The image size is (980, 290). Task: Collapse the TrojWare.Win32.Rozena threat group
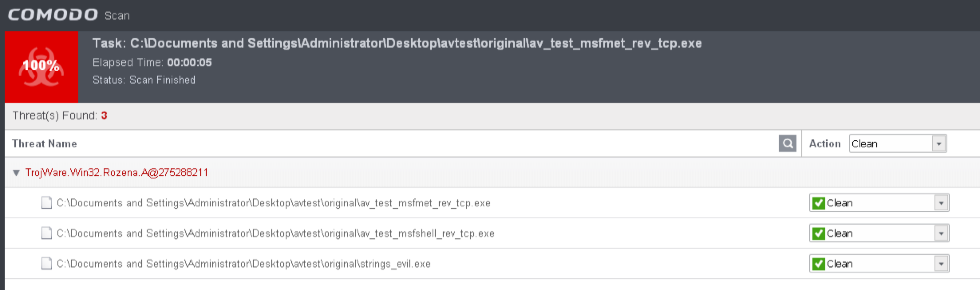pyautogui.click(x=16, y=172)
